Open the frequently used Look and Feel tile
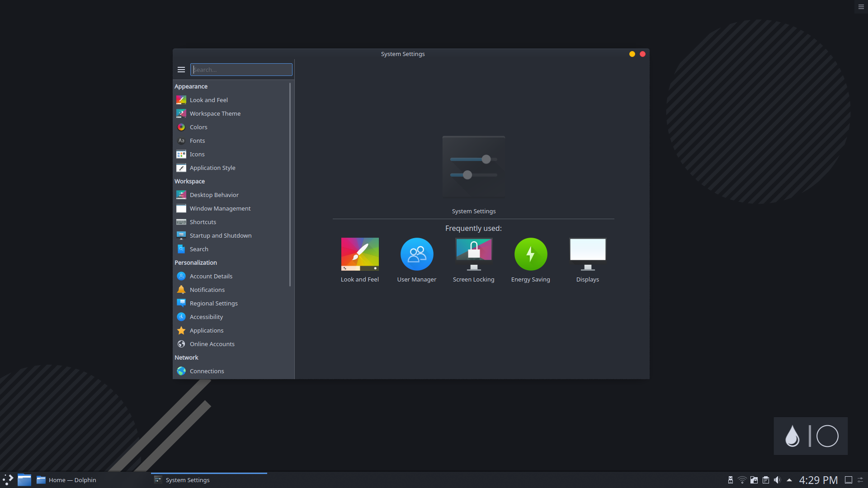 point(360,260)
